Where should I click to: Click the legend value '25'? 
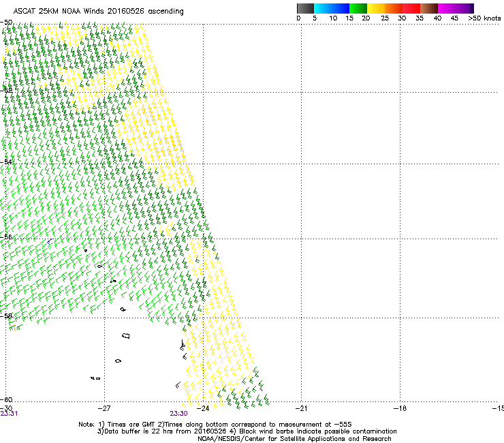point(385,18)
